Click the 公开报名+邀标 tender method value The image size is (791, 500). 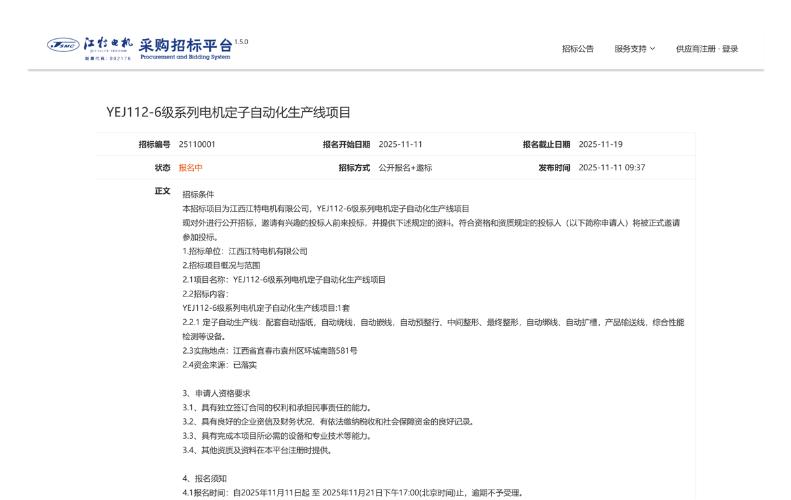pyautogui.click(x=405, y=168)
